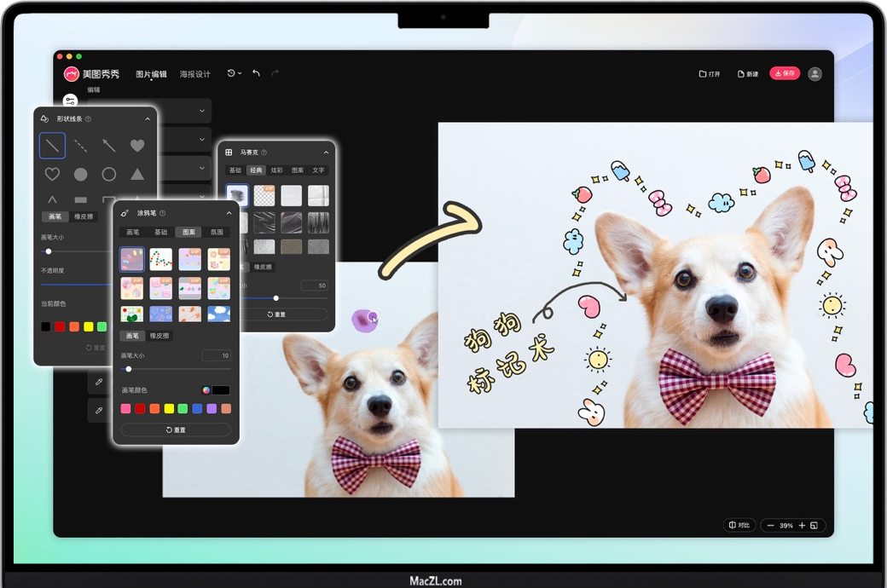Click the fit-to-screen icon beside zoom
Viewport: 887px width, 588px height.
(815, 526)
